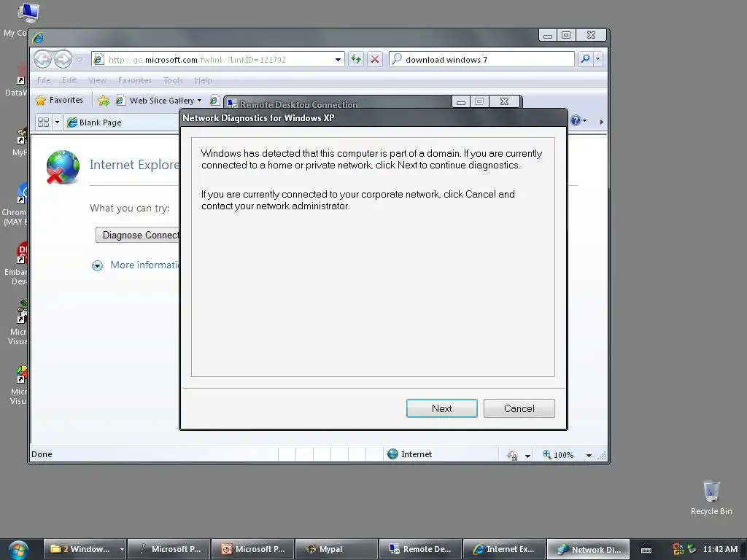
Task: Go forward in Internet Explorer
Action: pyautogui.click(x=63, y=60)
